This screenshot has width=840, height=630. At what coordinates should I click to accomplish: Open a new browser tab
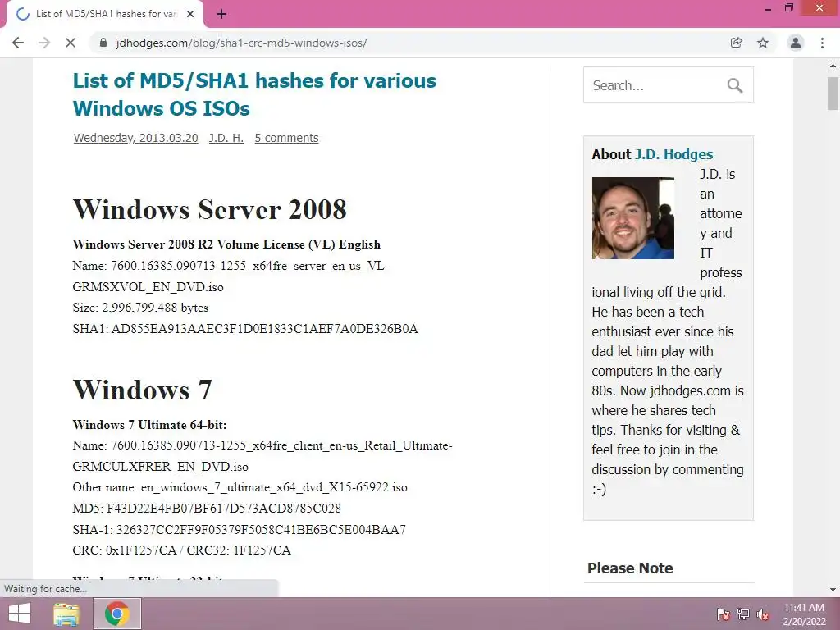(x=221, y=15)
